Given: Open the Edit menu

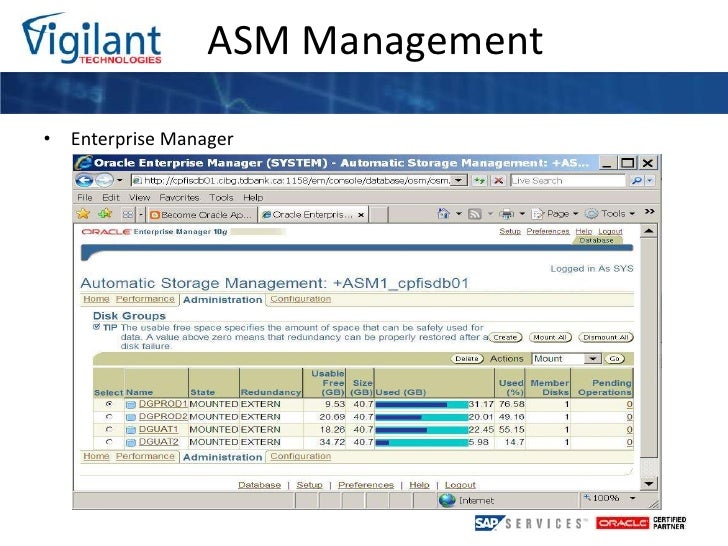Looking at the screenshot, I should point(110,198).
